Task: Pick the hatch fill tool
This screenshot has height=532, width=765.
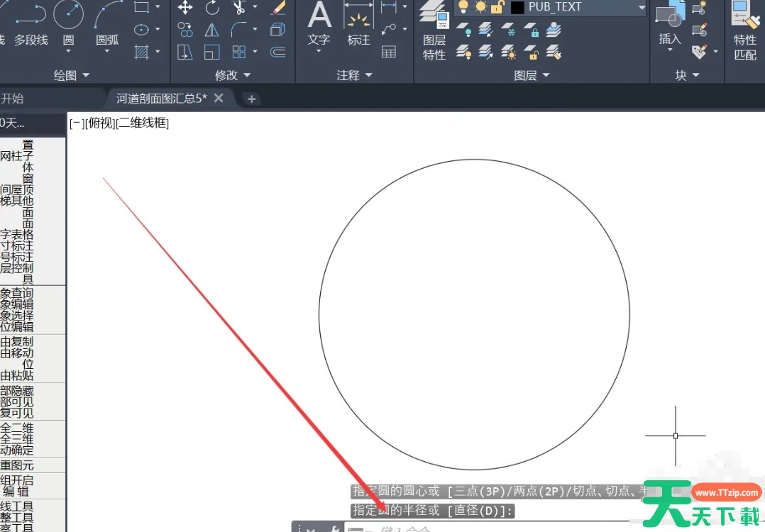Action: [141, 51]
